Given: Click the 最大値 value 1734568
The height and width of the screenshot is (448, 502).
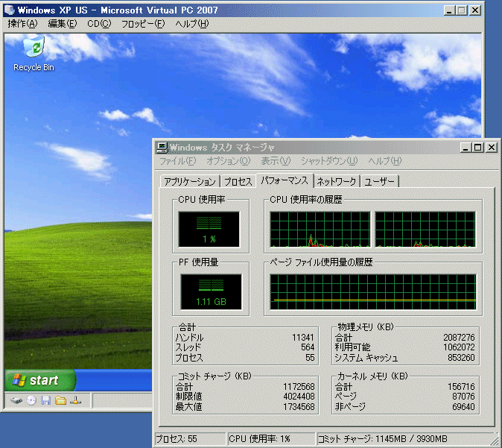Looking at the screenshot, I should click(x=299, y=407).
